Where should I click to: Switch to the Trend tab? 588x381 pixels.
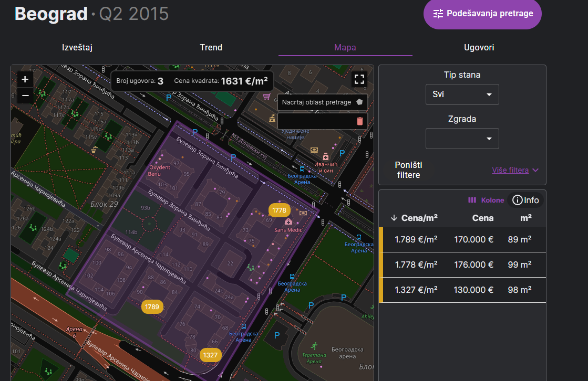pyautogui.click(x=211, y=47)
